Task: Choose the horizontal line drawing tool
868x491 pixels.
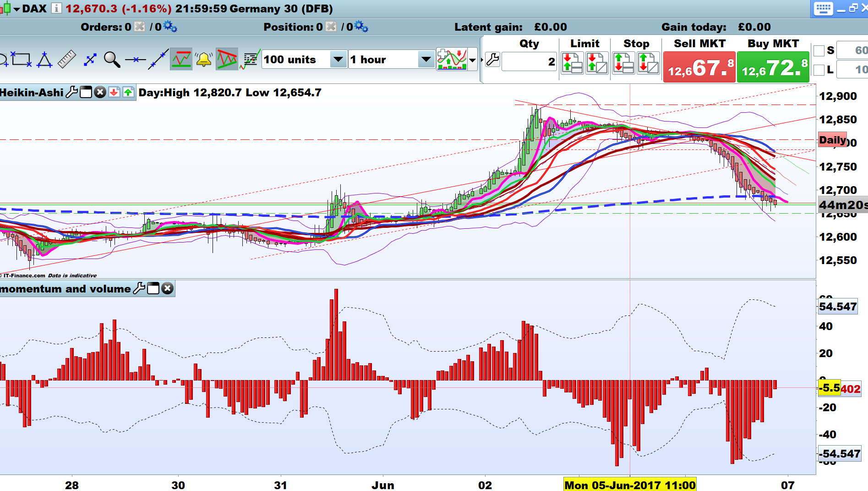Action: [x=135, y=60]
